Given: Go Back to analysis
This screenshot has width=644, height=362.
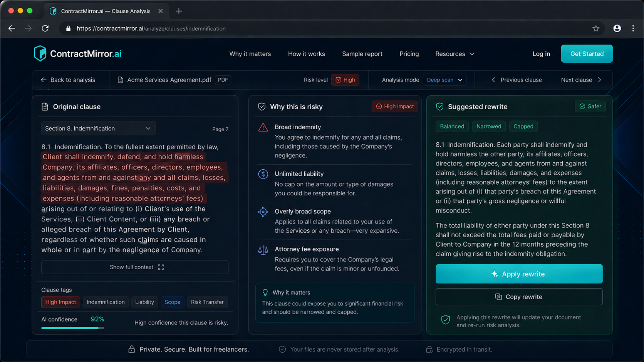Looking at the screenshot, I should [x=68, y=80].
